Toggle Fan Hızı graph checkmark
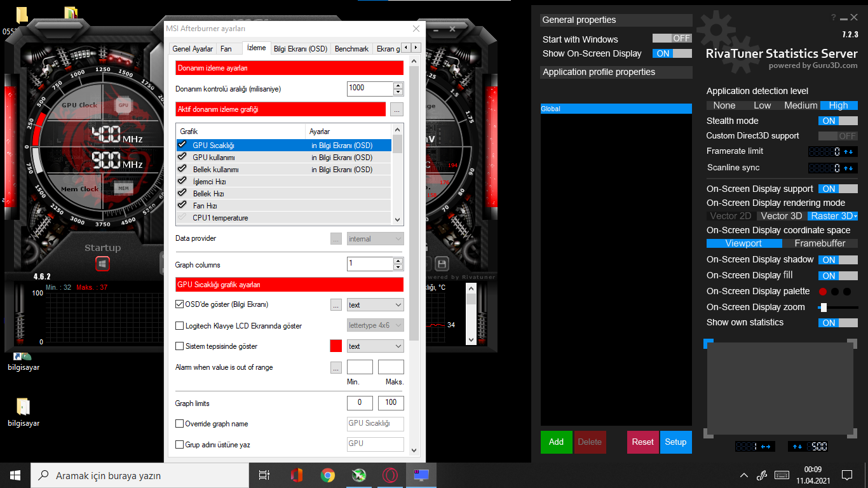 point(182,206)
